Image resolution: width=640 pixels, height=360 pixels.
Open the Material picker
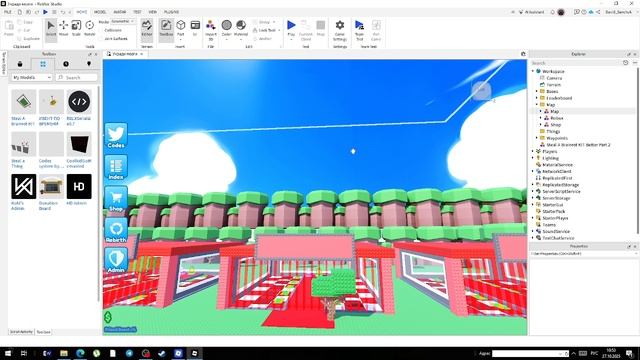click(x=241, y=29)
